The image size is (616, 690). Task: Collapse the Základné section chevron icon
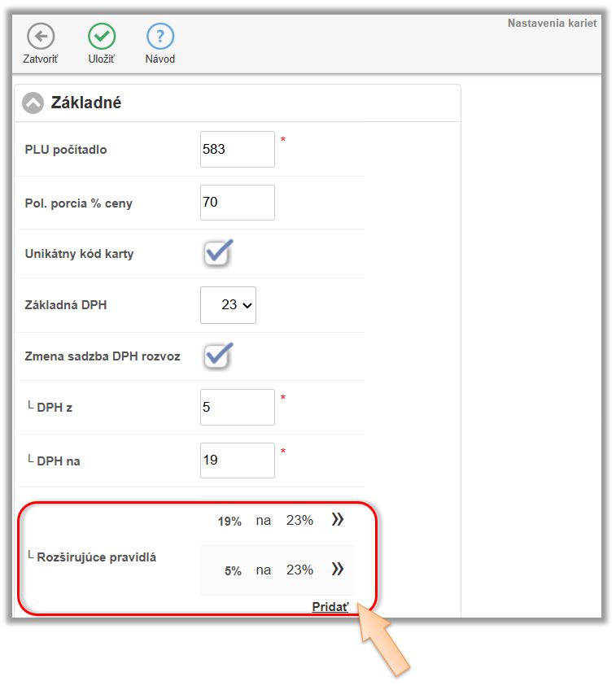(x=33, y=103)
